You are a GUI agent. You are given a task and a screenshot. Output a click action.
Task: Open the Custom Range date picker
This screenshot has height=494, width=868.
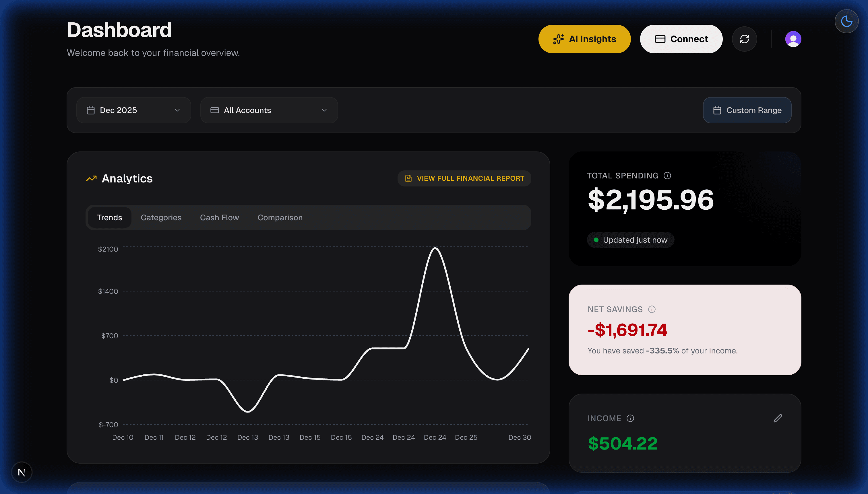[x=747, y=110]
